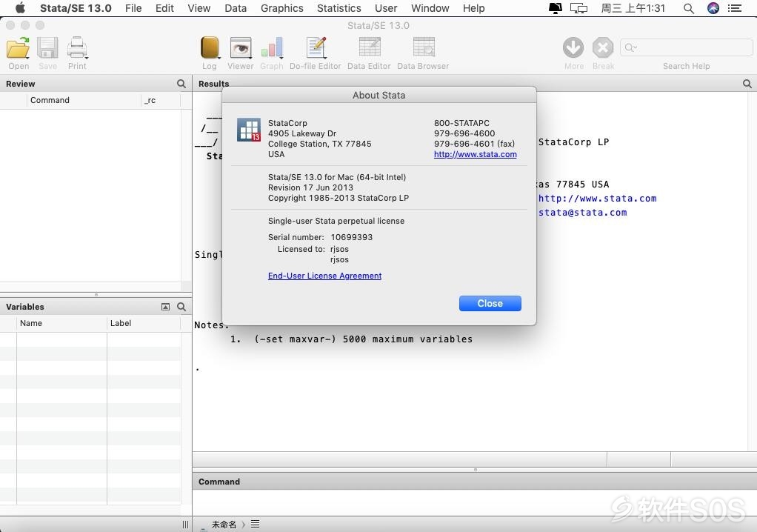Click the Graph toolbar icon
Screen dimensions: 757x532
(x=272, y=48)
